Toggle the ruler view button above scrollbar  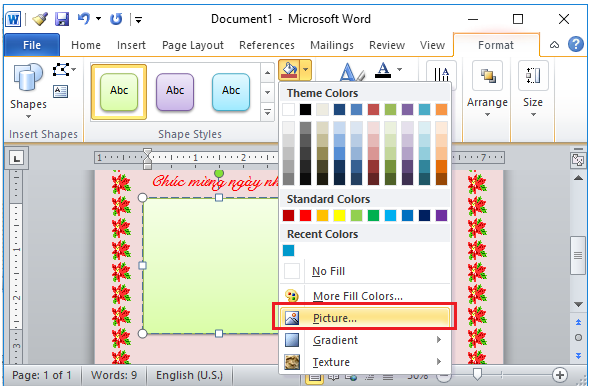[578, 160]
